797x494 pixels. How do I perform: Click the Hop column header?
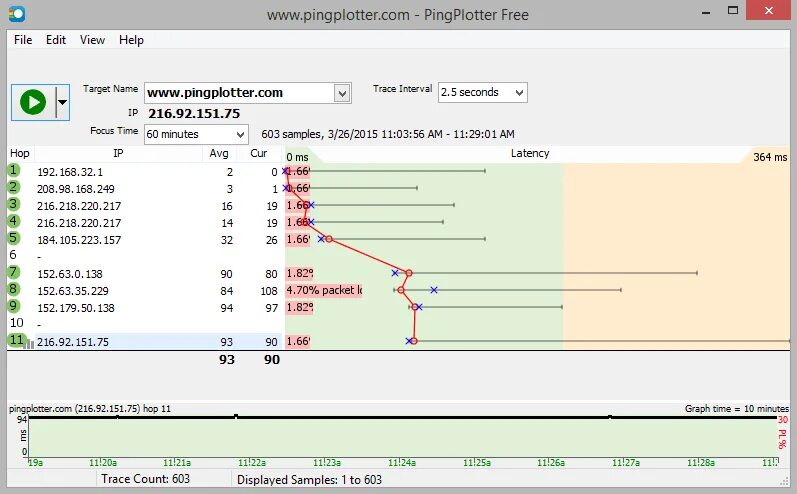pyautogui.click(x=20, y=153)
